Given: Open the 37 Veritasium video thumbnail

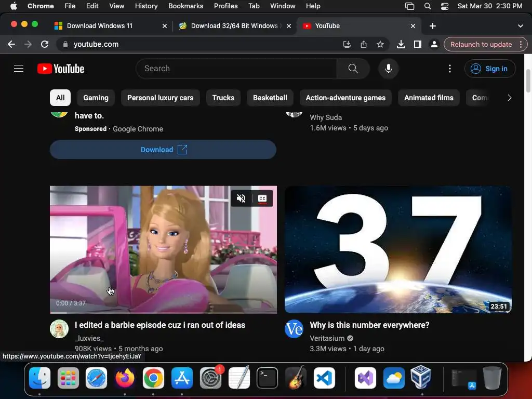Looking at the screenshot, I should (x=398, y=249).
